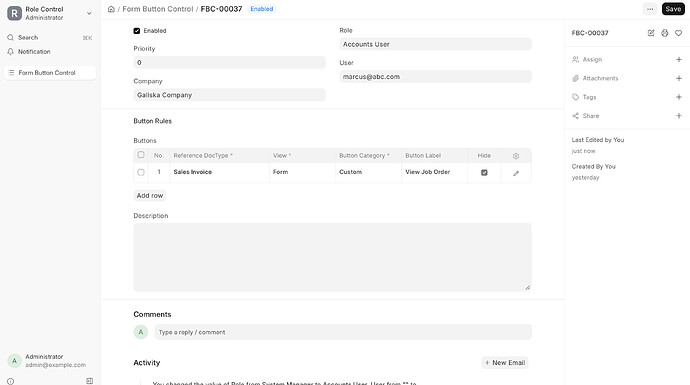Click the Search magnifier icon in sidebar
The image size is (690, 385).
click(11, 37)
